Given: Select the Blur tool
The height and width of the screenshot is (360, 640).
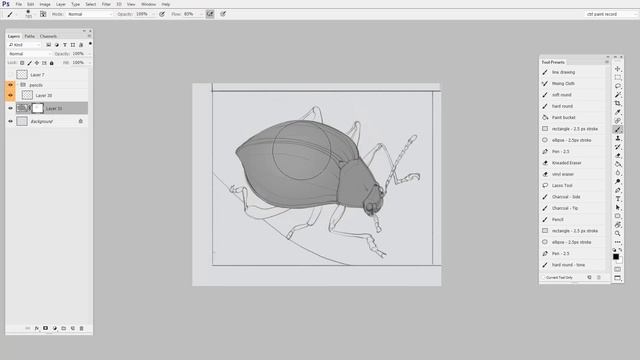Looking at the screenshot, I should [618, 173].
